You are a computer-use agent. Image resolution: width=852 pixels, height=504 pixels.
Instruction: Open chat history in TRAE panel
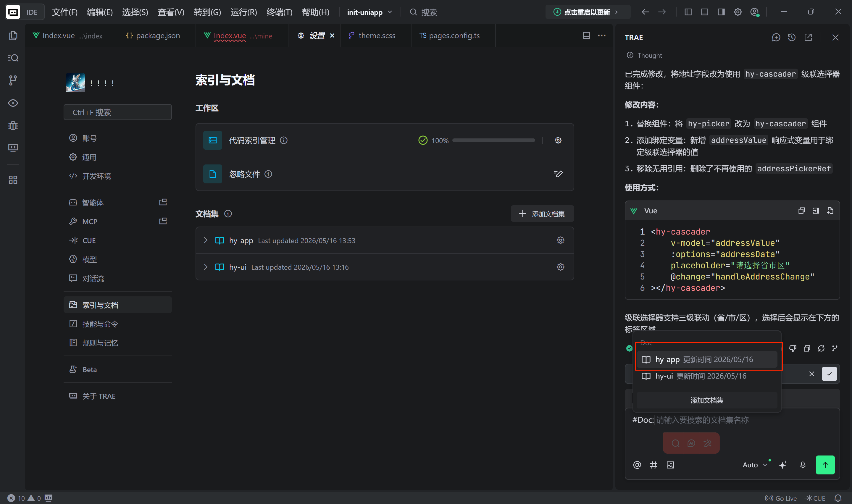(x=792, y=37)
